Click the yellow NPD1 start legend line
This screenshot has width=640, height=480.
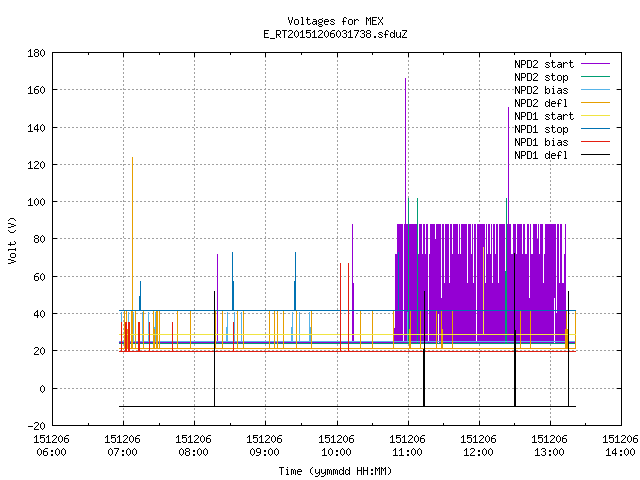(595, 116)
